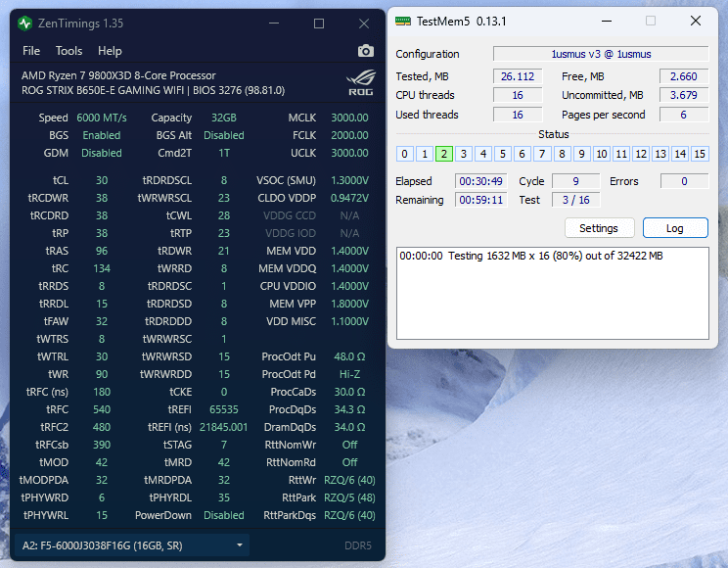Click the Free MB value 2.660

tap(683, 76)
